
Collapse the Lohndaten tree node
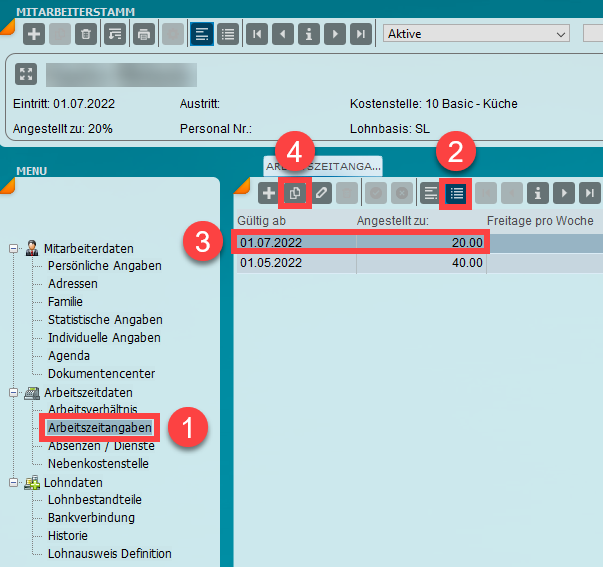click(x=14, y=482)
